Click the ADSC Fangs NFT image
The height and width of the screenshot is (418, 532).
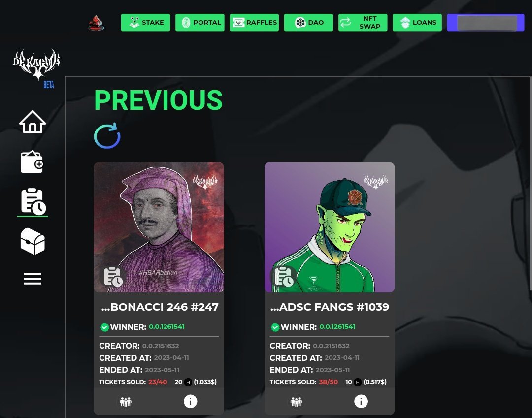[x=330, y=227]
